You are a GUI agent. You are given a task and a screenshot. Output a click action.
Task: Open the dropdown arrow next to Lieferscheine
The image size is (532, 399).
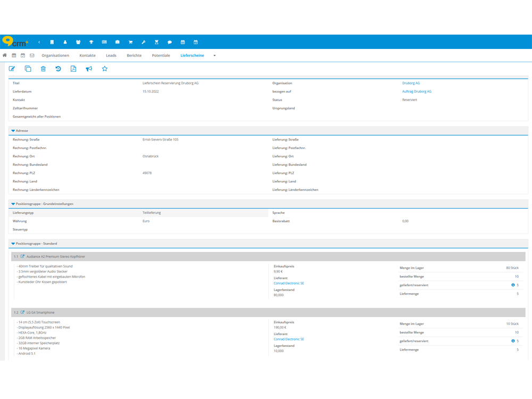pos(214,56)
